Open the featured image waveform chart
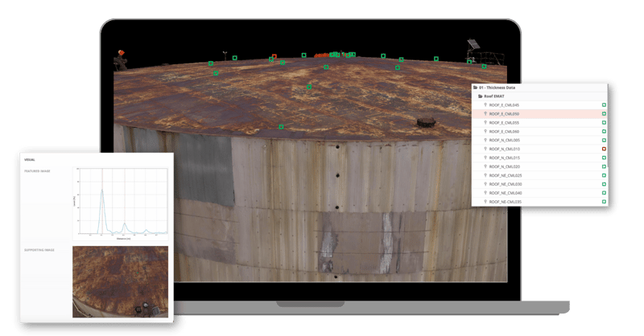Image resolution: width=644 pixels, height=336 pixels. (x=119, y=203)
